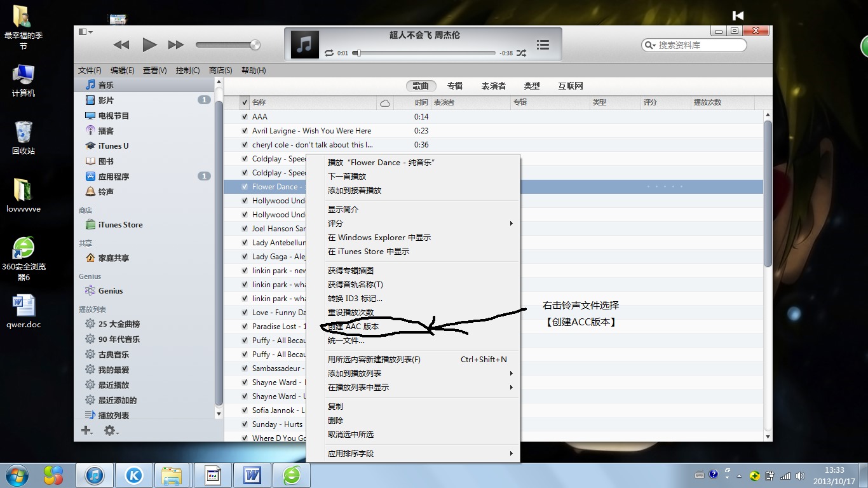Toggle the repeat icon in the player display
The image size is (868, 488).
click(x=329, y=53)
